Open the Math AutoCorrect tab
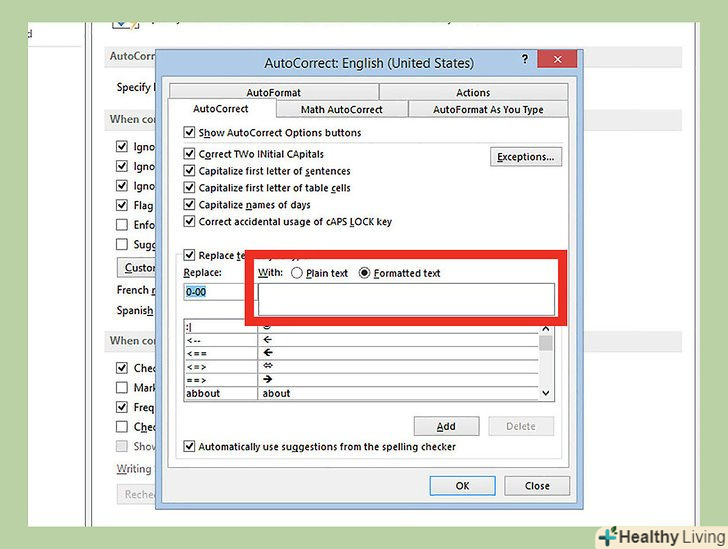The image size is (728, 549). point(342,110)
